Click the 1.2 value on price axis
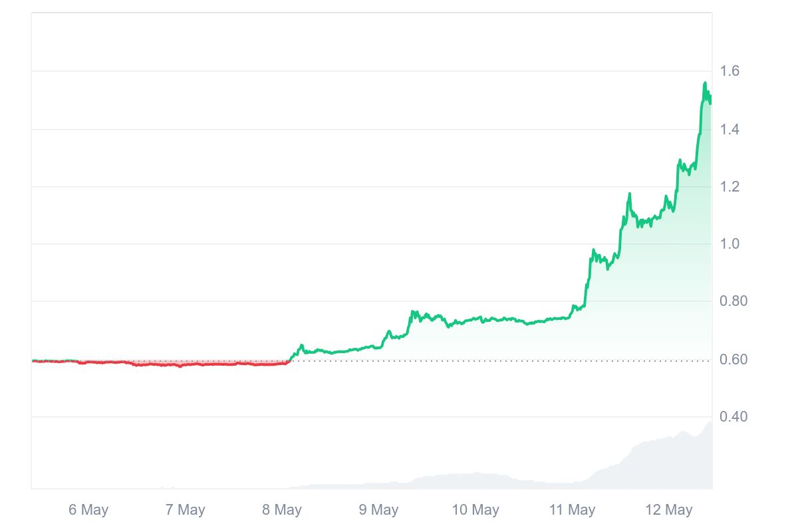Viewport: 798px width, 532px height. click(730, 187)
